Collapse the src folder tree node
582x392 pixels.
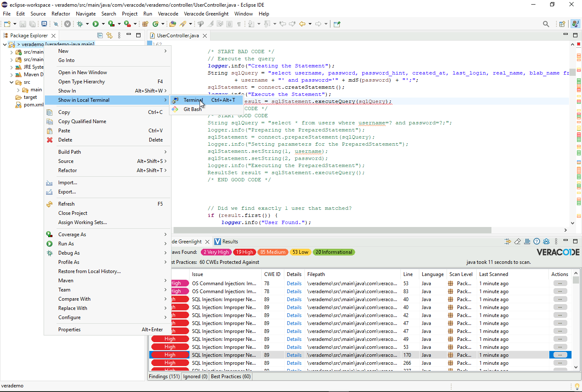coord(11,83)
